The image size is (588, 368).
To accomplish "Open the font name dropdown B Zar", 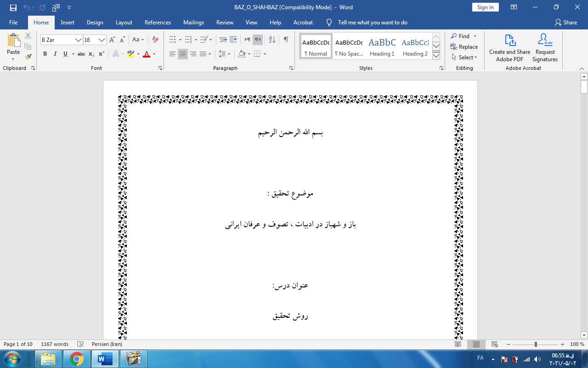I will 78,40.
